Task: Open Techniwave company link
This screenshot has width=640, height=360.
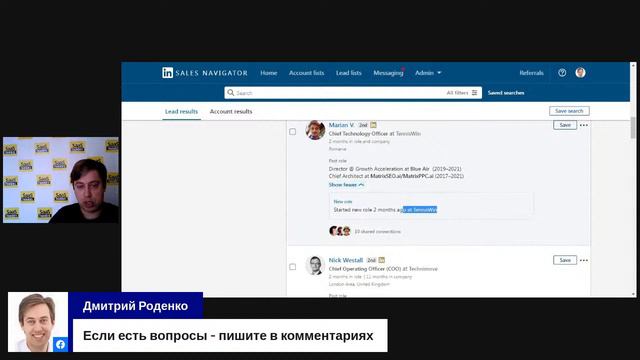Action: pos(423,269)
